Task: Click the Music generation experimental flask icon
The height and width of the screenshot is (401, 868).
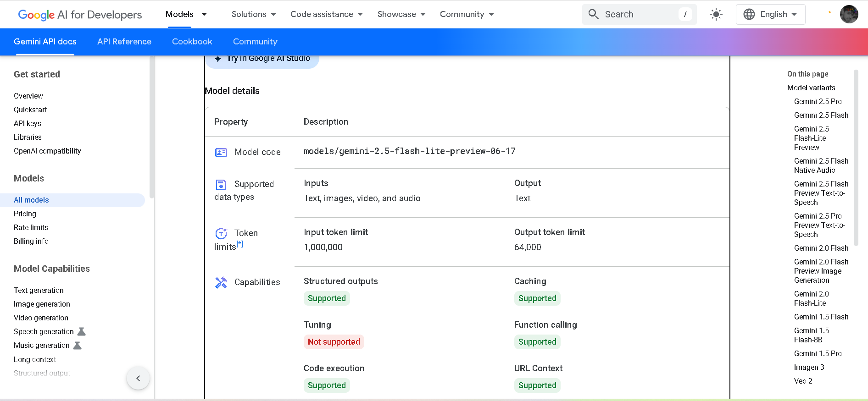Action: click(78, 345)
